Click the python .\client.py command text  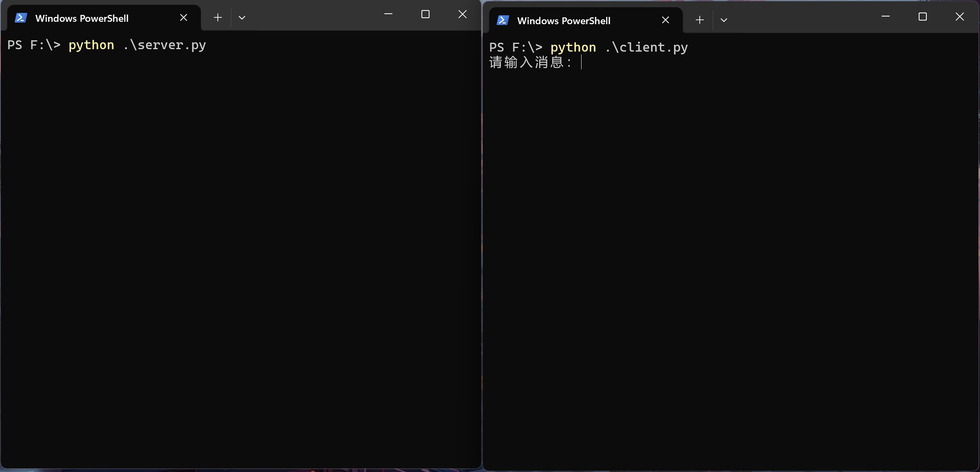pos(619,48)
